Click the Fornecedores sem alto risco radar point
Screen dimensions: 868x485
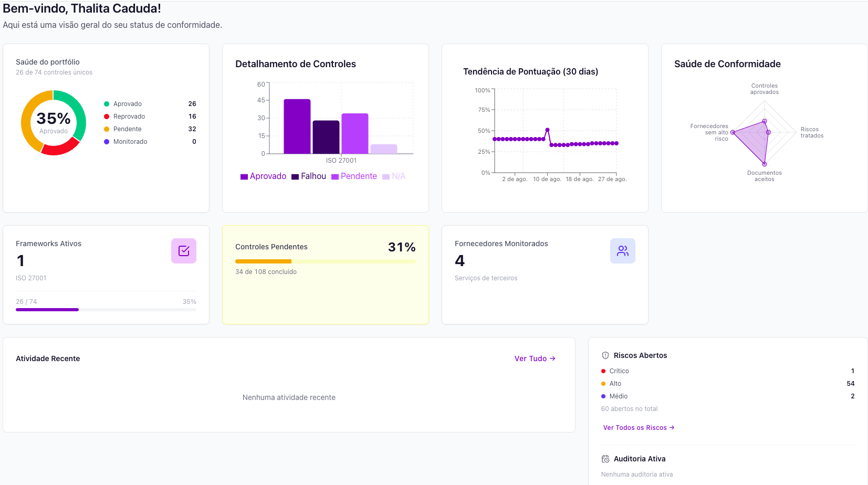pos(733,132)
